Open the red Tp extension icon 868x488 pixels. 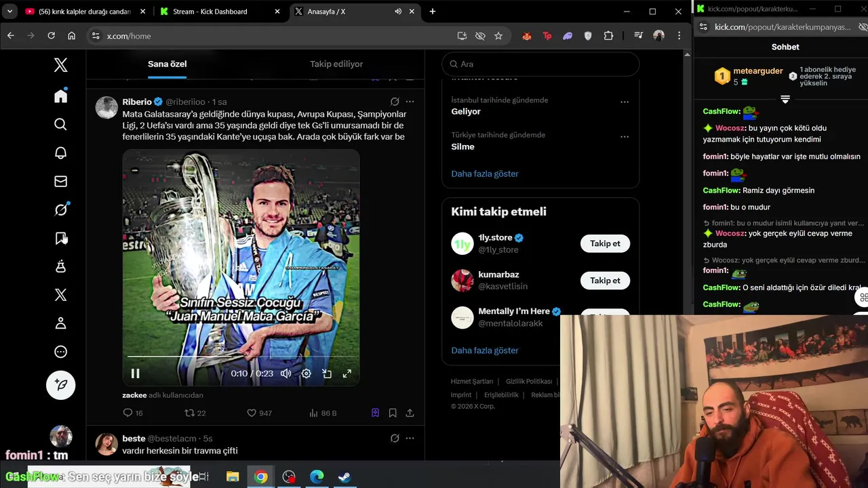coord(547,36)
